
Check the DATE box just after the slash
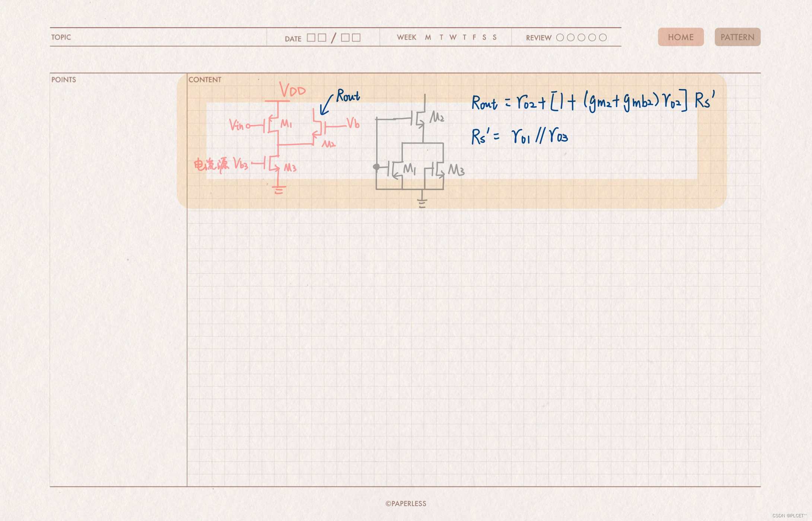tap(345, 38)
